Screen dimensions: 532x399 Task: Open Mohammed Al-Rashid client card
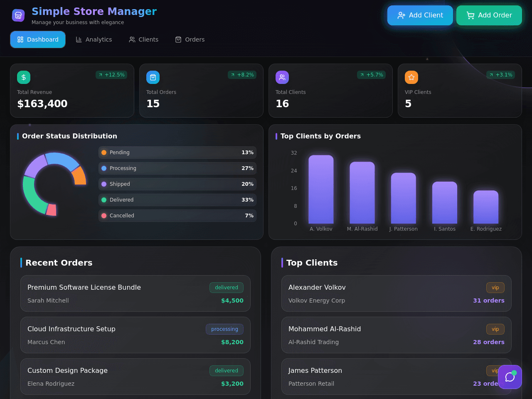397,335
